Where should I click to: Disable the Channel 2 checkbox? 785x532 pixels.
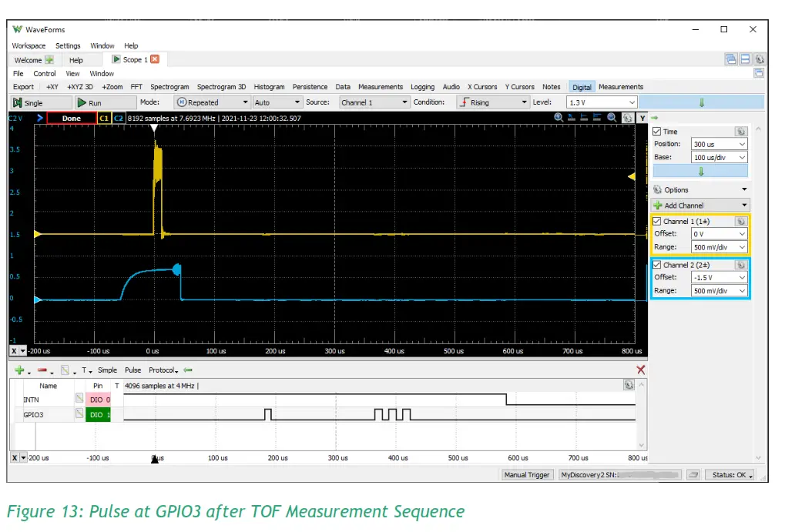tap(657, 264)
